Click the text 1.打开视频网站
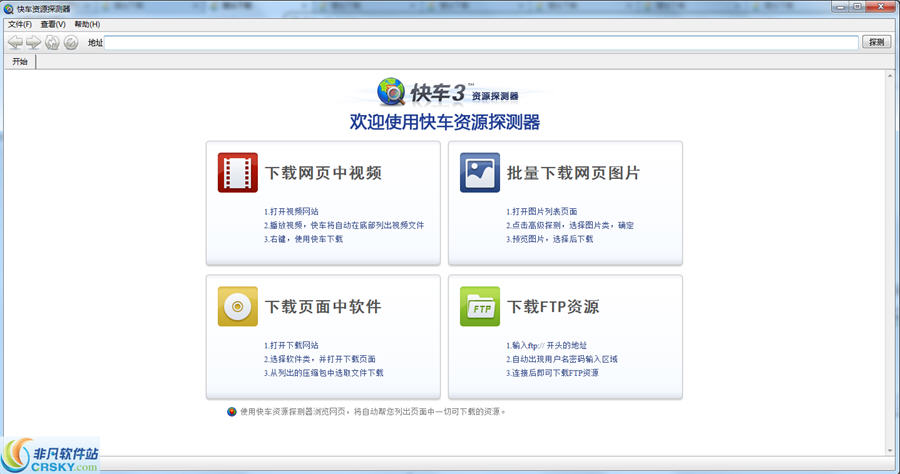Viewport: 900px width, 474px height. point(291,211)
